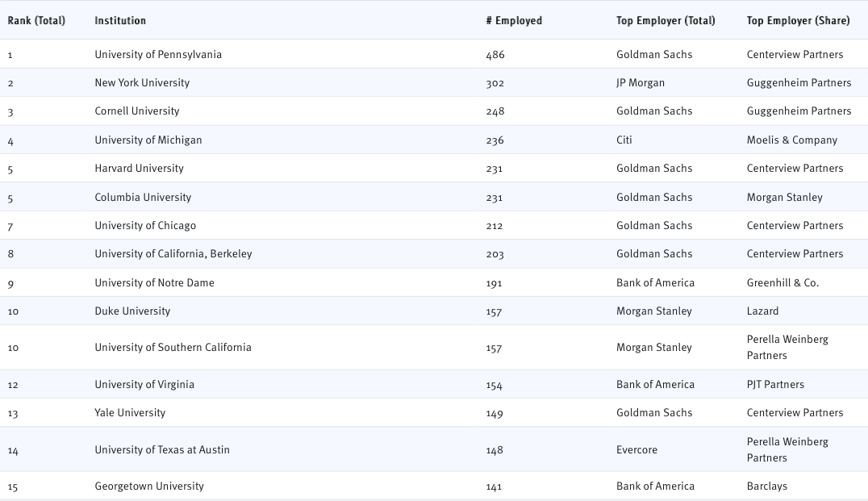Click Georgetown University institution name
This screenshot has height=501, width=868.
point(149,486)
